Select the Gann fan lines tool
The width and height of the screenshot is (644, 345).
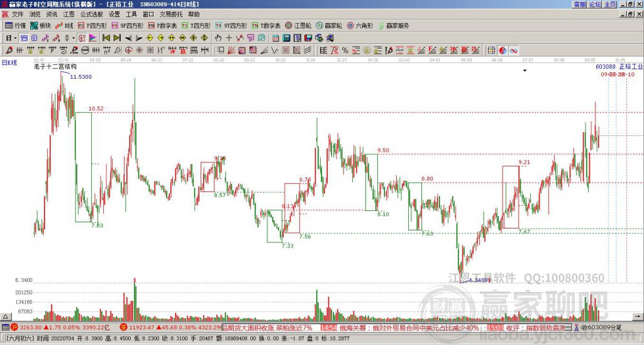pyautogui.click(x=231, y=50)
